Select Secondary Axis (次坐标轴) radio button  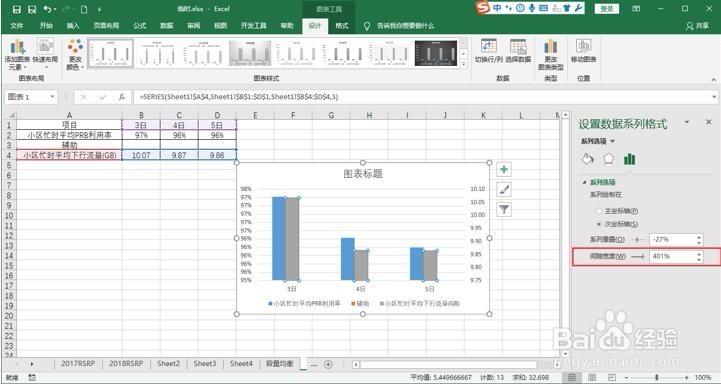599,224
